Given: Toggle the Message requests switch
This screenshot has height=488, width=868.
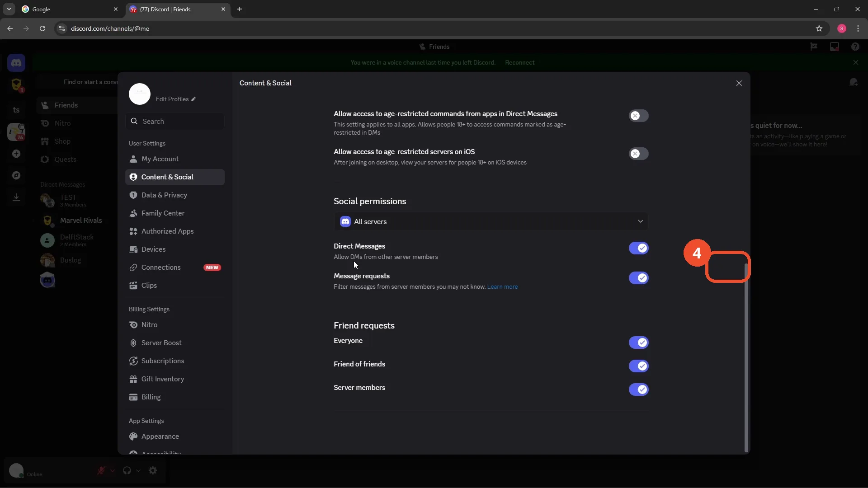Looking at the screenshot, I should [638, 278].
